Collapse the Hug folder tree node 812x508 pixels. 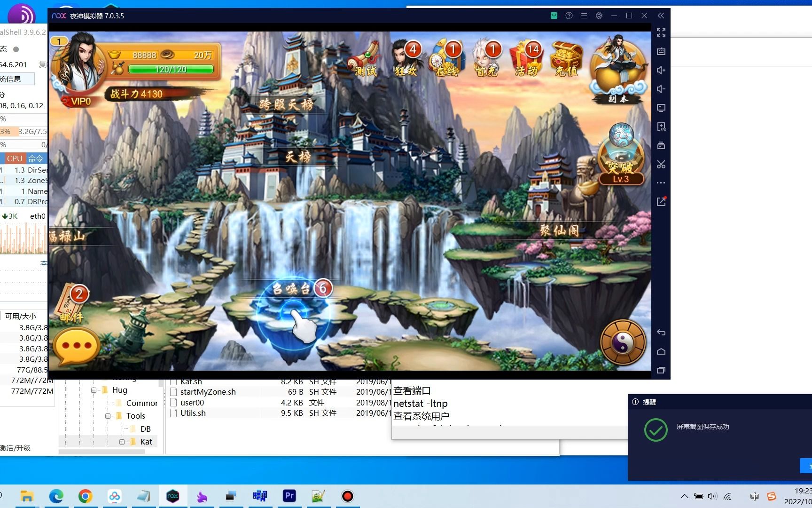(x=94, y=390)
